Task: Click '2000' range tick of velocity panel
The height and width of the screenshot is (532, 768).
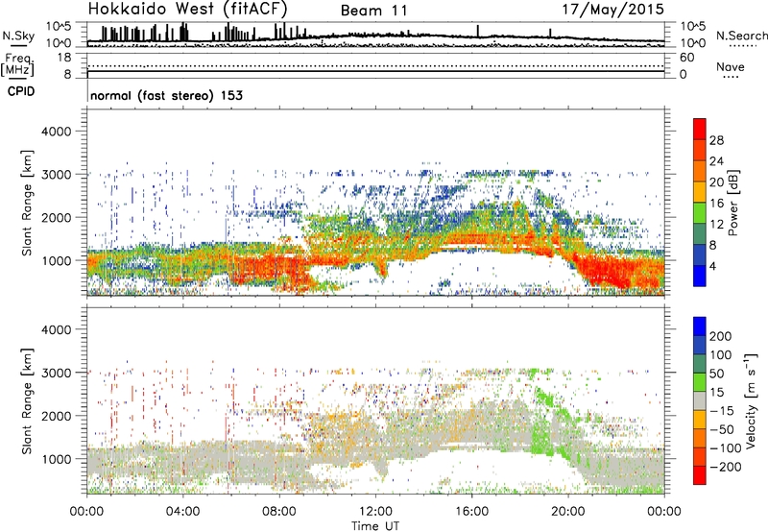Action: pos(56,416)
